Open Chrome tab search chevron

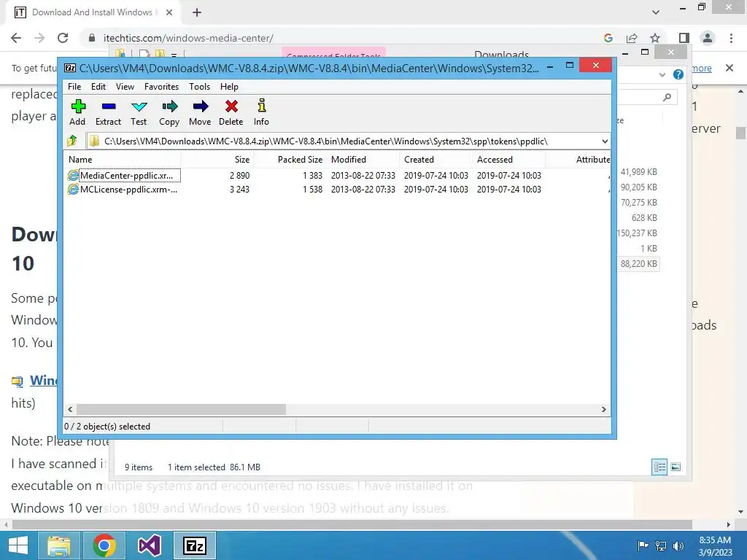point(656,12)
